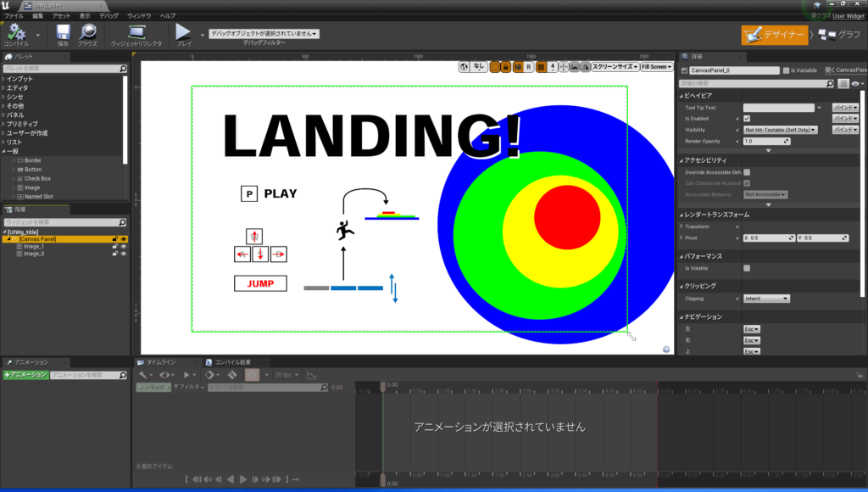
Task: Click the green +アニメーション button
Action: coord(25,374)
